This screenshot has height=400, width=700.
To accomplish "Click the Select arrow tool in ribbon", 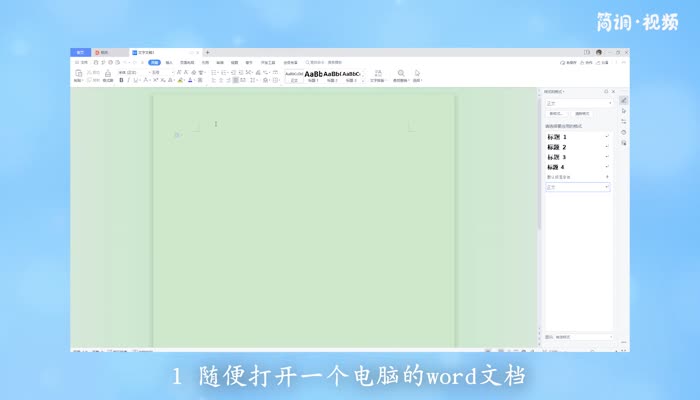I will pos(417,74).
